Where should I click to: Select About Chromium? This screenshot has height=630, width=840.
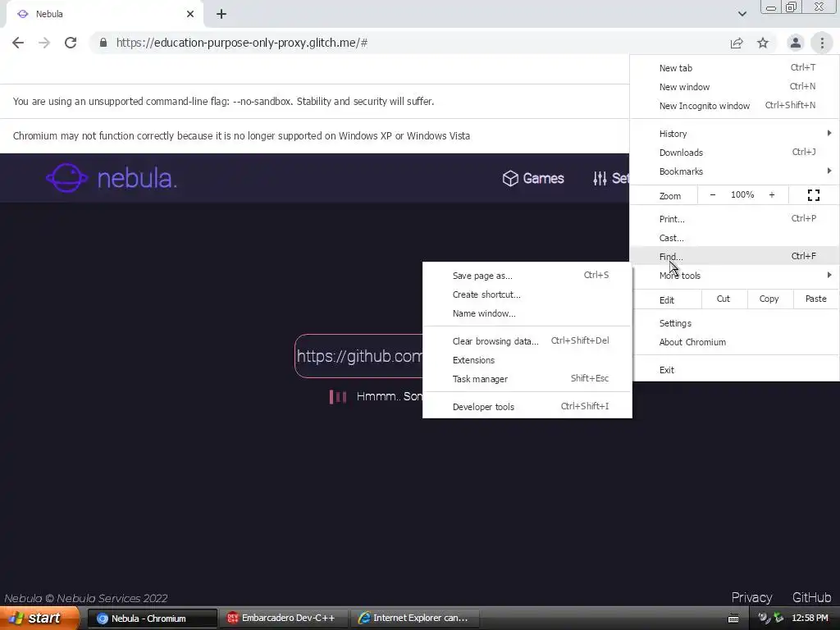point(734,342)
